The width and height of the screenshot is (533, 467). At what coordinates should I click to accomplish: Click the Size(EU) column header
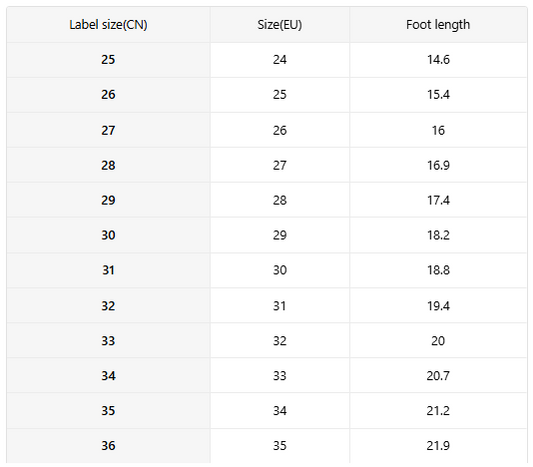click(x=280, y=24)
